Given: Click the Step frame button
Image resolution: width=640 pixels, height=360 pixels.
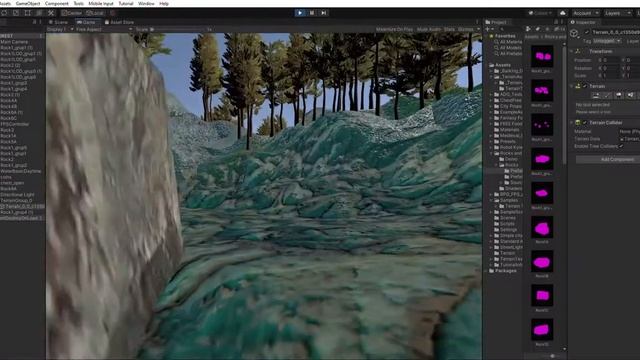Looking at the screenshot, I should click(323, 13).
